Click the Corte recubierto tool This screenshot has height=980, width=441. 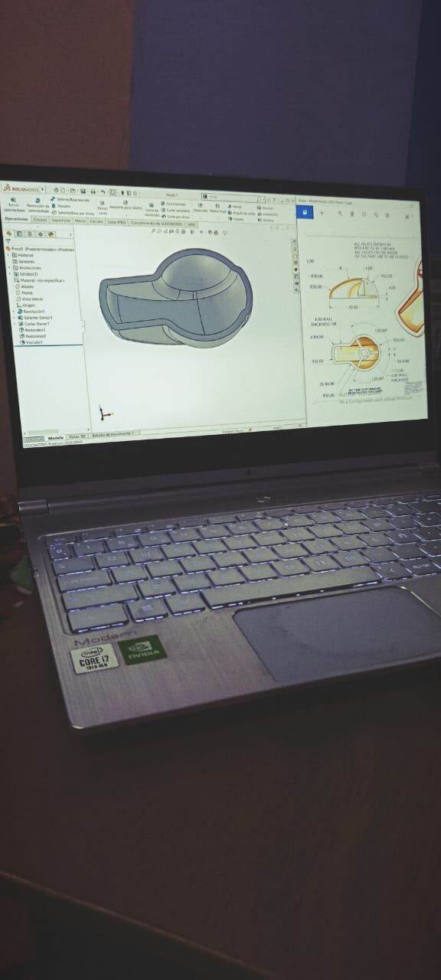(175, 210)
